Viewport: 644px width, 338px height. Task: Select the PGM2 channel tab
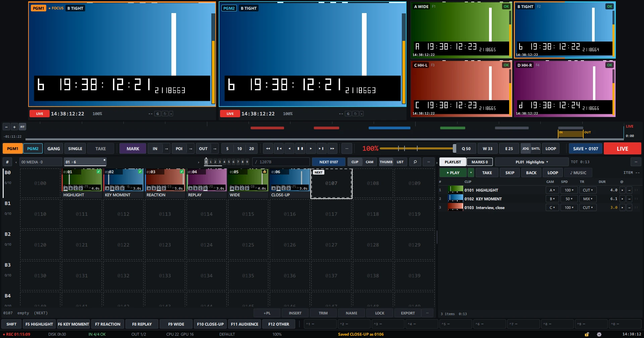(33, 149)
